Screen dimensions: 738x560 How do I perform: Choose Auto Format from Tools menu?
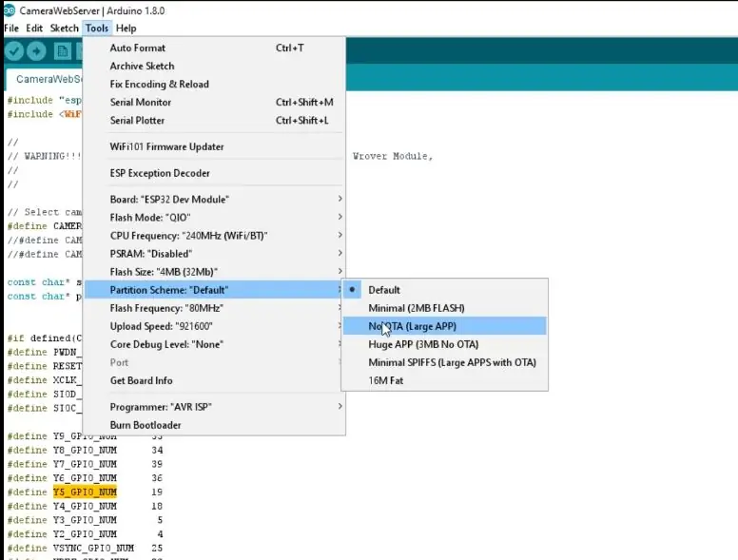(x=214, y=48)
